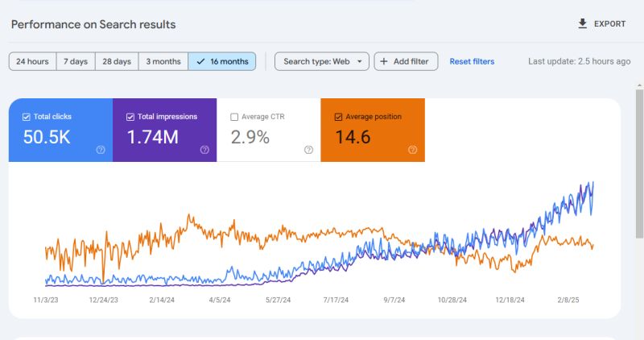Viewport: 644px width, 340px height.
Task: Click the 4/5/24 axis date label
Action: tap(220, 300)
